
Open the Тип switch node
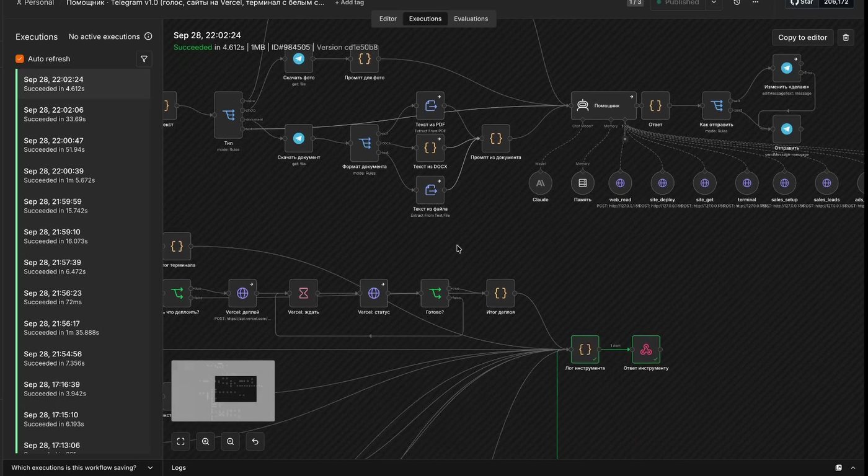coord(228,115)
